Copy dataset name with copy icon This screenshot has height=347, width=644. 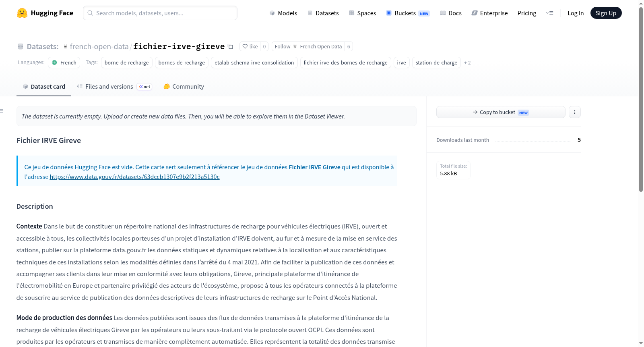pos(230,46)
